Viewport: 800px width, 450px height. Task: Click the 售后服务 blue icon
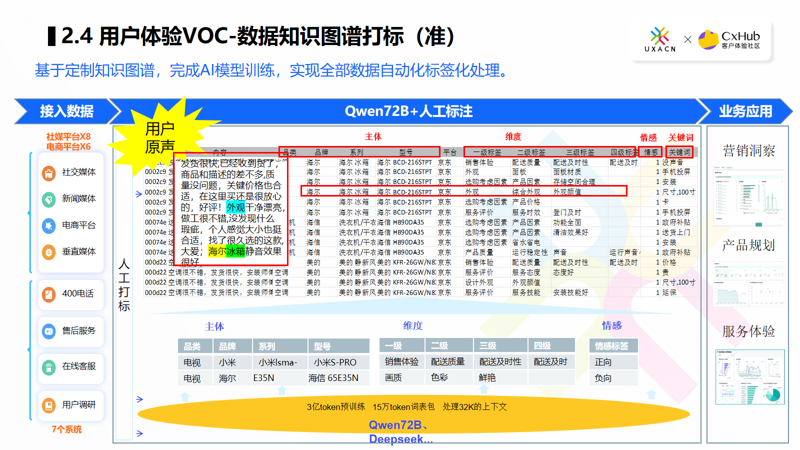click(x=48, y=331)
